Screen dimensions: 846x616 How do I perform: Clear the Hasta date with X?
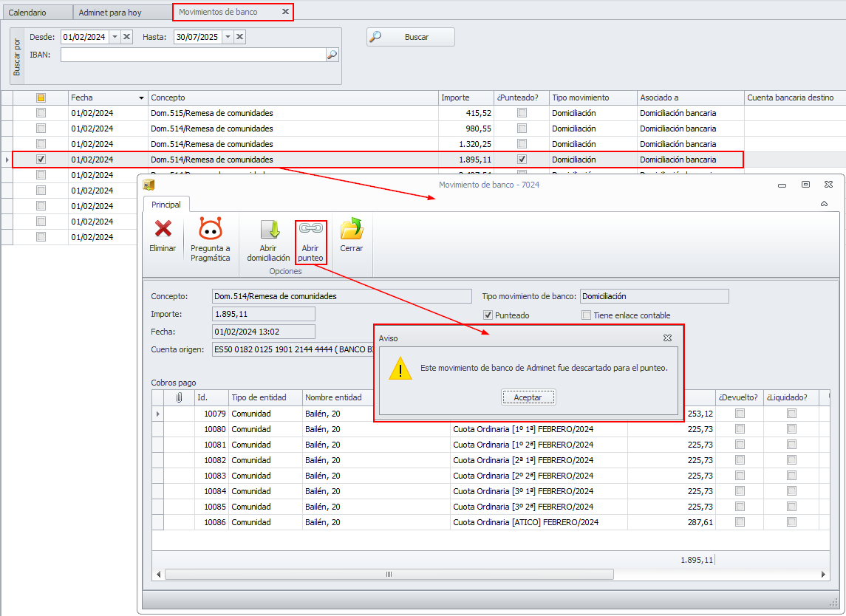click(240, 37)
